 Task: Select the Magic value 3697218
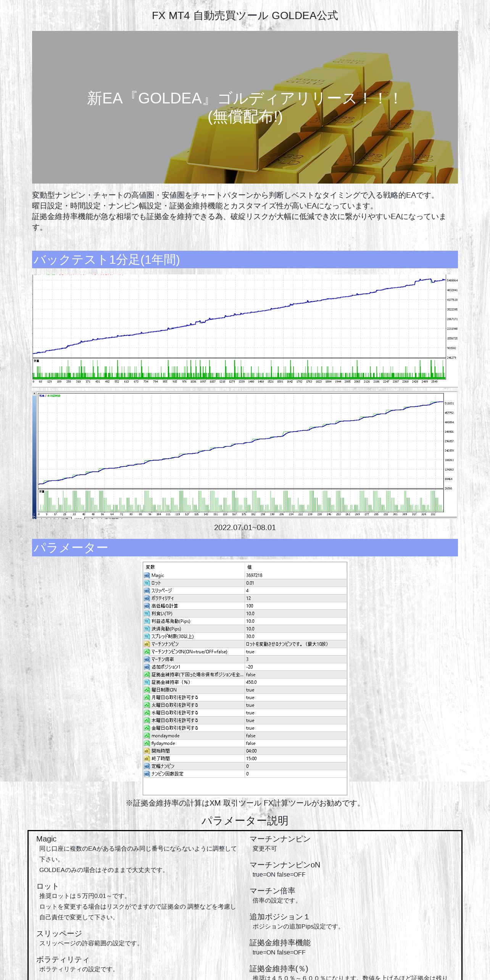click(254, 575)
